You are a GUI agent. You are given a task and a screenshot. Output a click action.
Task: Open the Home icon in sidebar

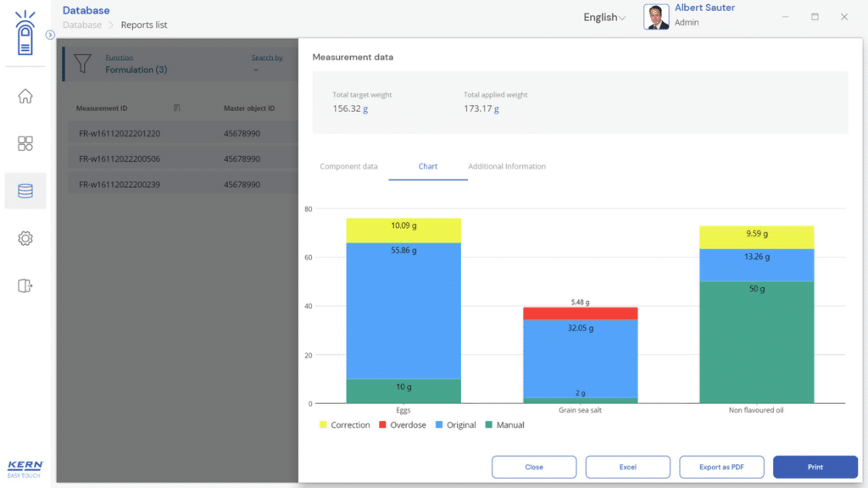25,97
